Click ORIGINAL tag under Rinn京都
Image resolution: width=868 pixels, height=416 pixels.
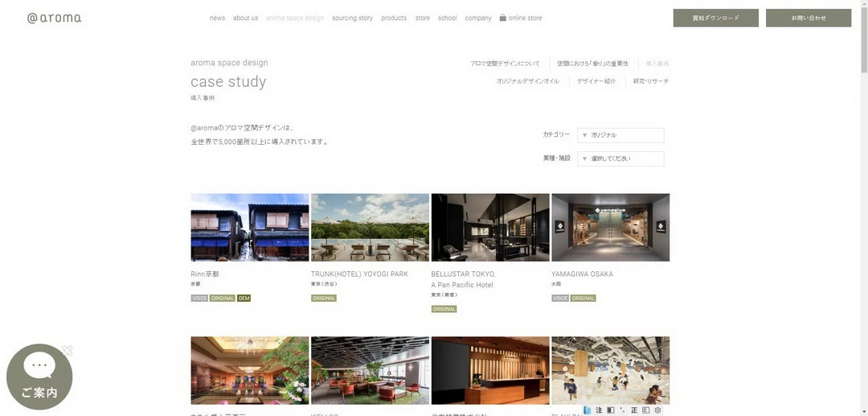pos(223,298)
